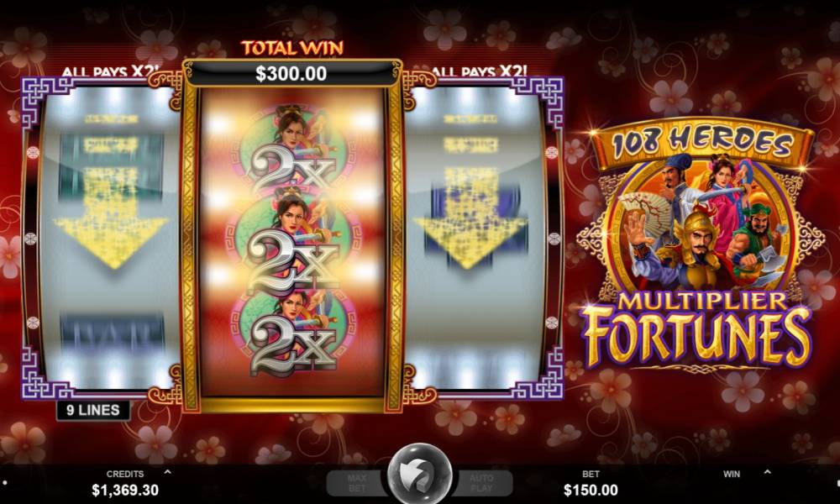Click right All Pays X2 label
840x504 pixels.
pyautogui.click(x=479, y=71)
